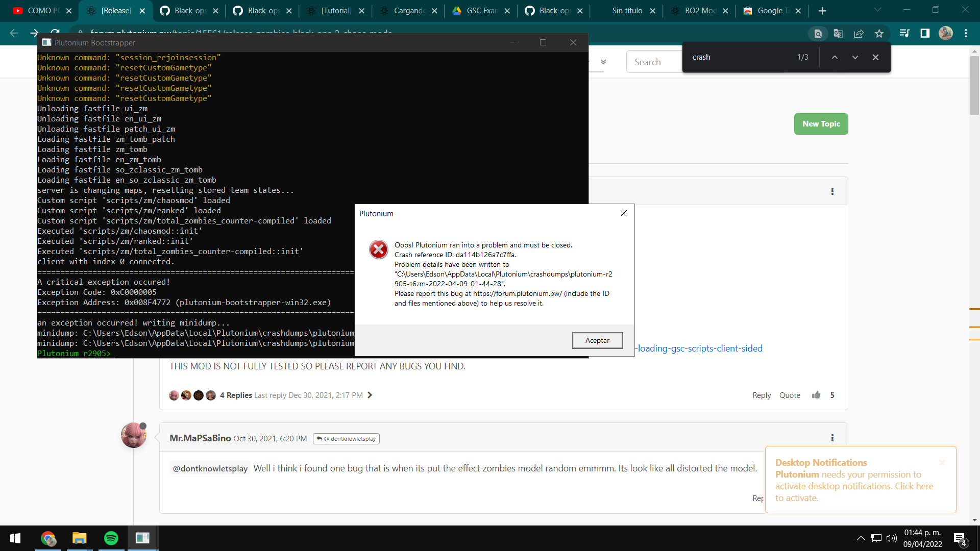The height and width of the screenshot is (551, 980).
Task: Click the browser back arrow
Action: [14, 33]
